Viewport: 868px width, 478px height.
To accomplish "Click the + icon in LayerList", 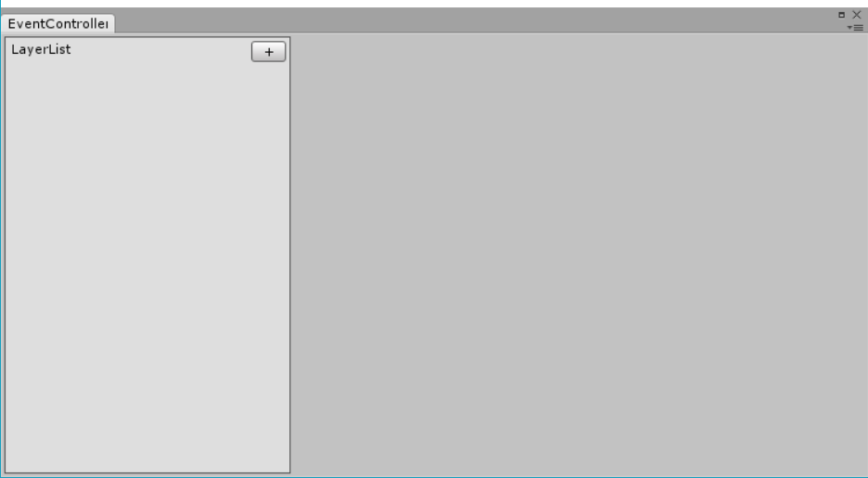I will (x=269, y=51).
